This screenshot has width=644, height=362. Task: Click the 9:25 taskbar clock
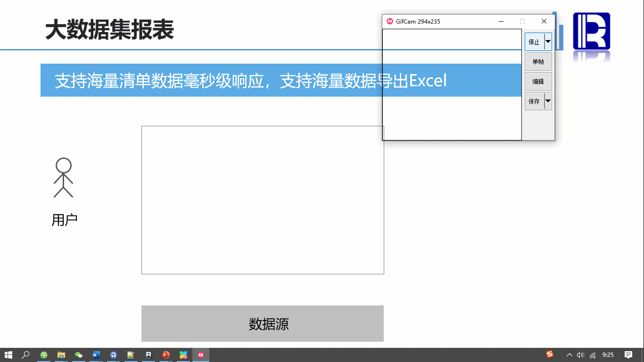click(x=608, y=355)
